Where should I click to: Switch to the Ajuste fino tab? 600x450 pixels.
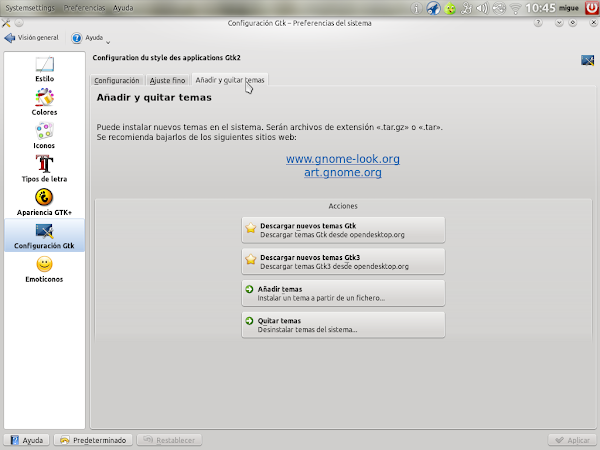167,80
